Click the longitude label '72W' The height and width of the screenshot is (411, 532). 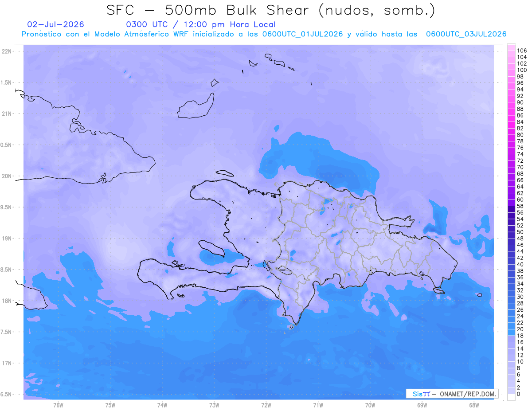click(x=266, y=404)
